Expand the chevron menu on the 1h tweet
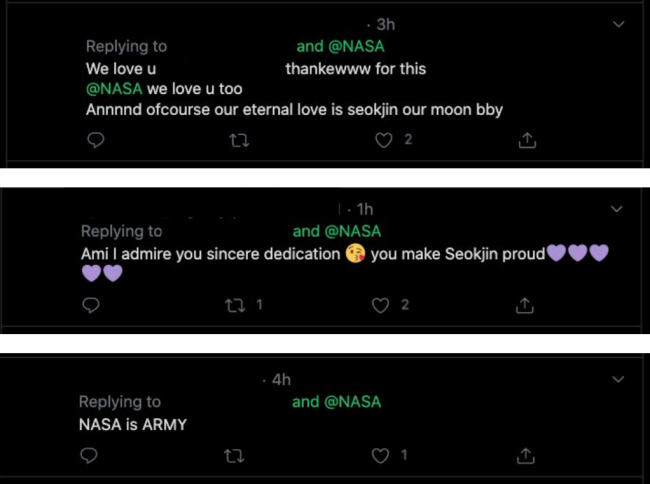The height and width of the screenshot is (484, 650). click(x=618, y=209)
